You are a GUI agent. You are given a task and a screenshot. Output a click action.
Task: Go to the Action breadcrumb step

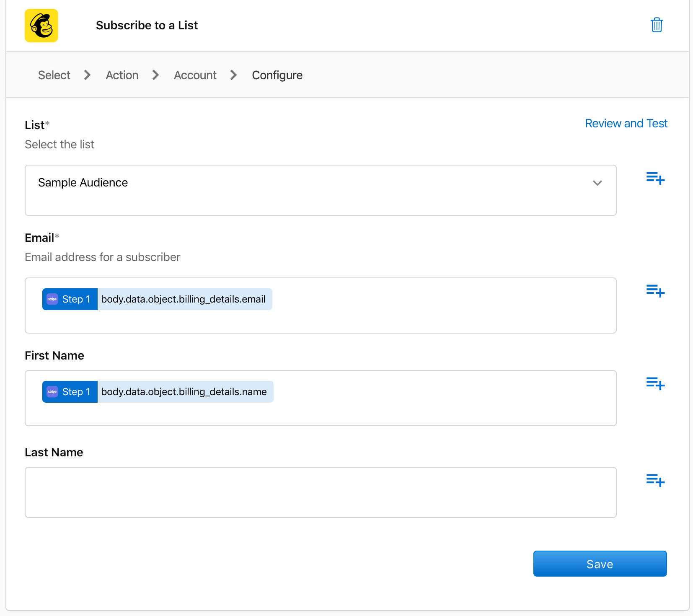point(122,75)
